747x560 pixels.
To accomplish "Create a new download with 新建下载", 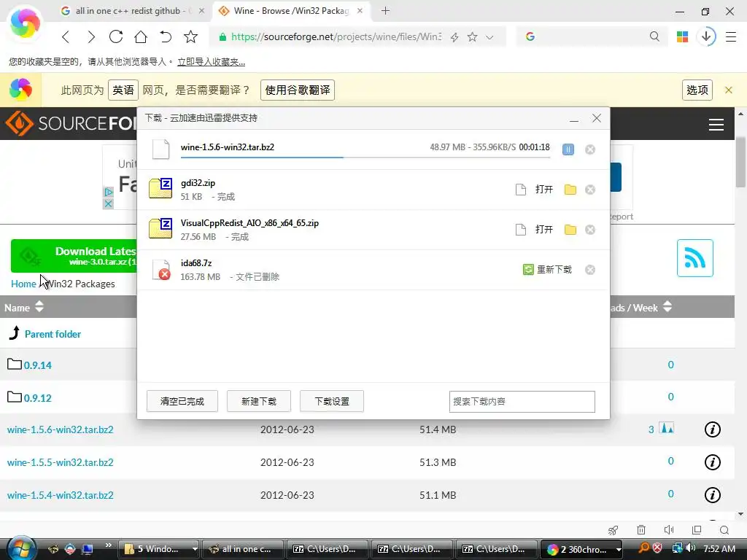I will pos(259,402).
